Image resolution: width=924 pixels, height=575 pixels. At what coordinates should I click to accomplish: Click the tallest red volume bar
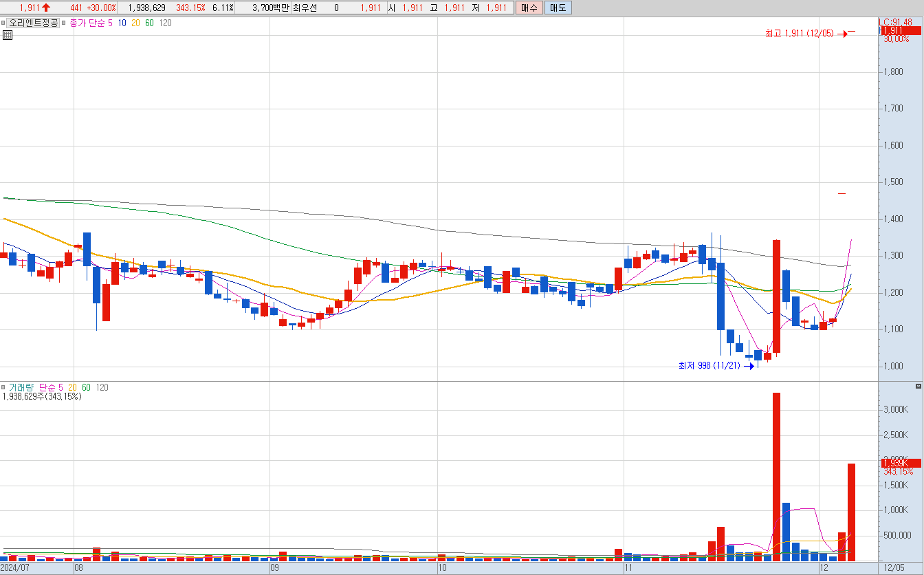coord(776,477)
